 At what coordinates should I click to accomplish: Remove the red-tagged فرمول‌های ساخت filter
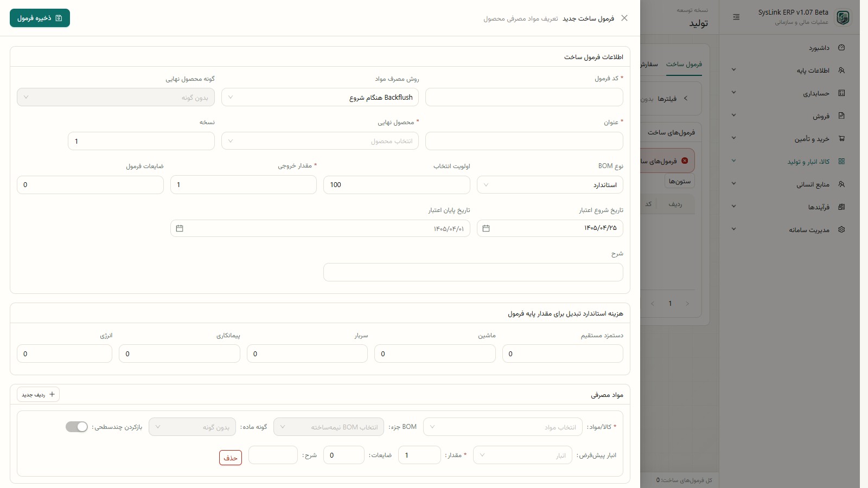tap(685, 161)
